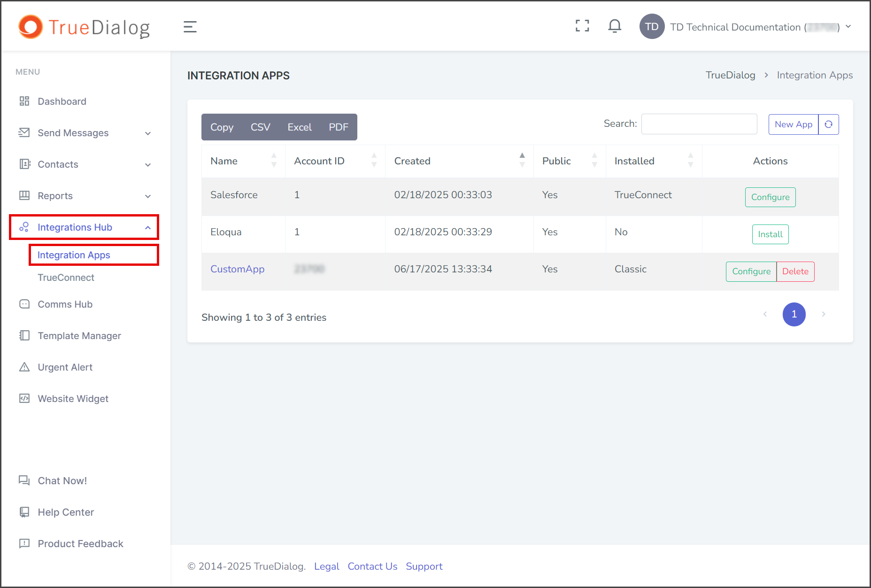Toggle the hamburger sidebar menu icon
This screenshot has width=871, height=588.
[x=190, y=27]
